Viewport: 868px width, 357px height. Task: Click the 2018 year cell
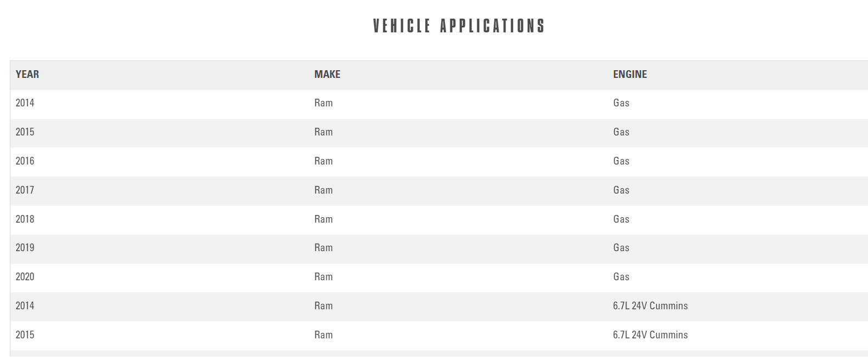pyautogui.click(x=25, y=219)
